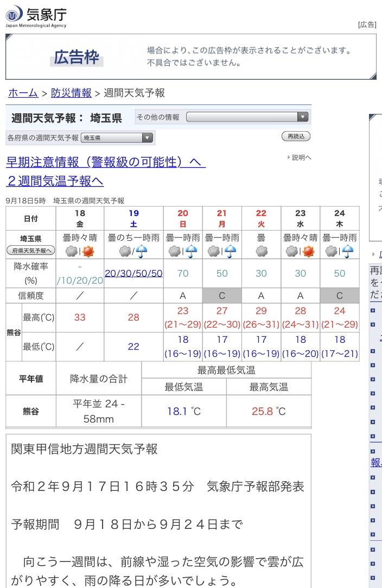Click reliability C cell for the 24th
Screen dimensions: 382x588
340,296
